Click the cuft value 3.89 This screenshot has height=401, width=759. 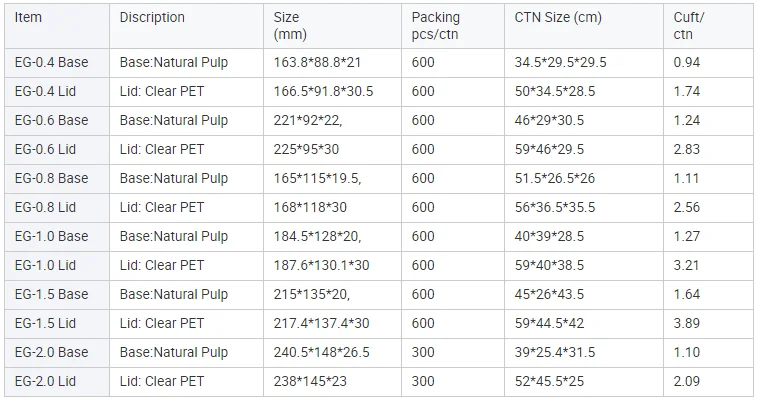point(687,323)
